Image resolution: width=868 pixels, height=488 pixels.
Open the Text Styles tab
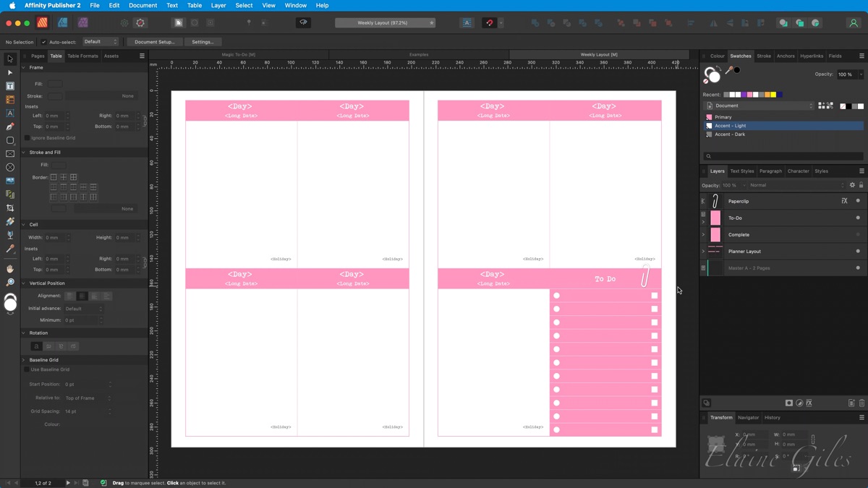coord(742,171)
